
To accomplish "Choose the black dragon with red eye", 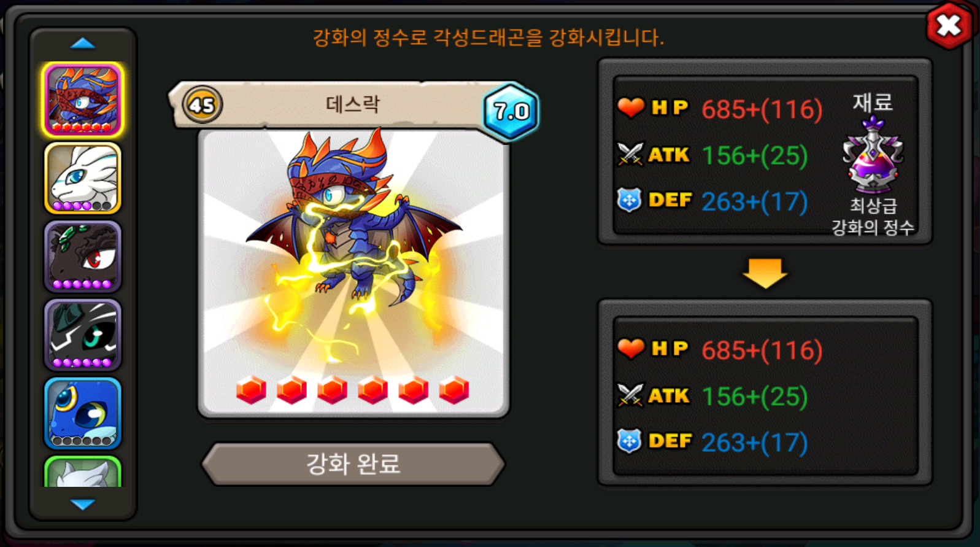I will [x=83, y=257].
